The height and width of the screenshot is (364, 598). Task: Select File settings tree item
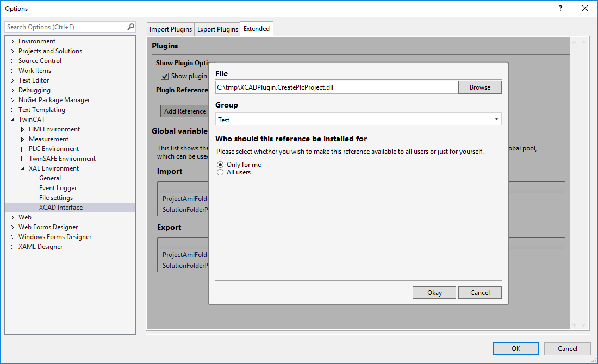tap(55, 198)
